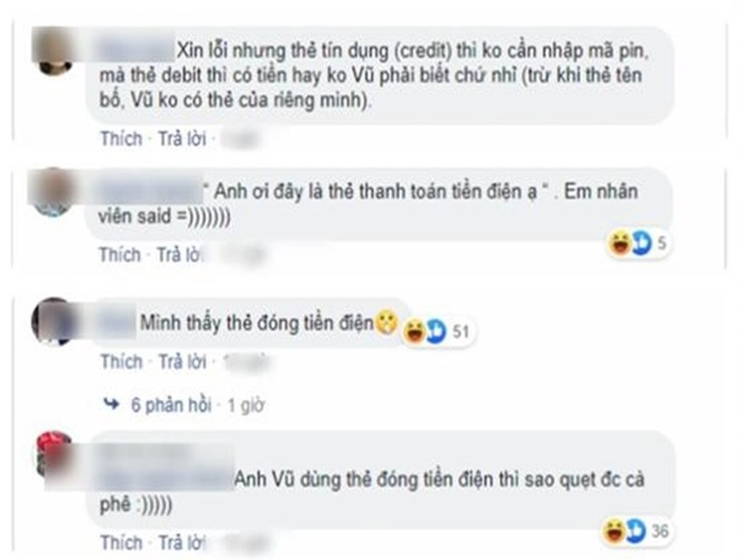Image resolution: width=739 pixels, height=560 pixels.
Task: Click like reaction icon beside count 51
Action: pyautogui.click(x=435, y=331)
